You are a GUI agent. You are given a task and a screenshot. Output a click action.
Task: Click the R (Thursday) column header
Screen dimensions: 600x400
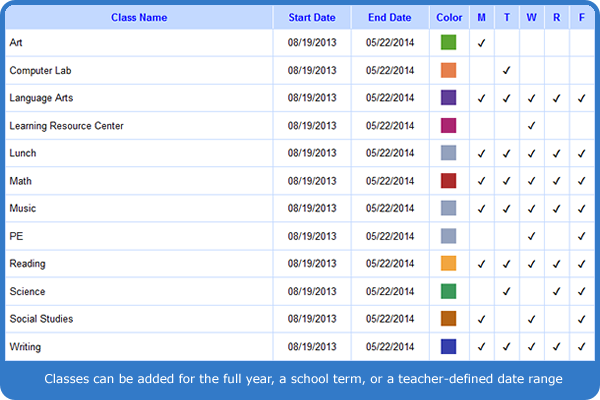point(557,18)
